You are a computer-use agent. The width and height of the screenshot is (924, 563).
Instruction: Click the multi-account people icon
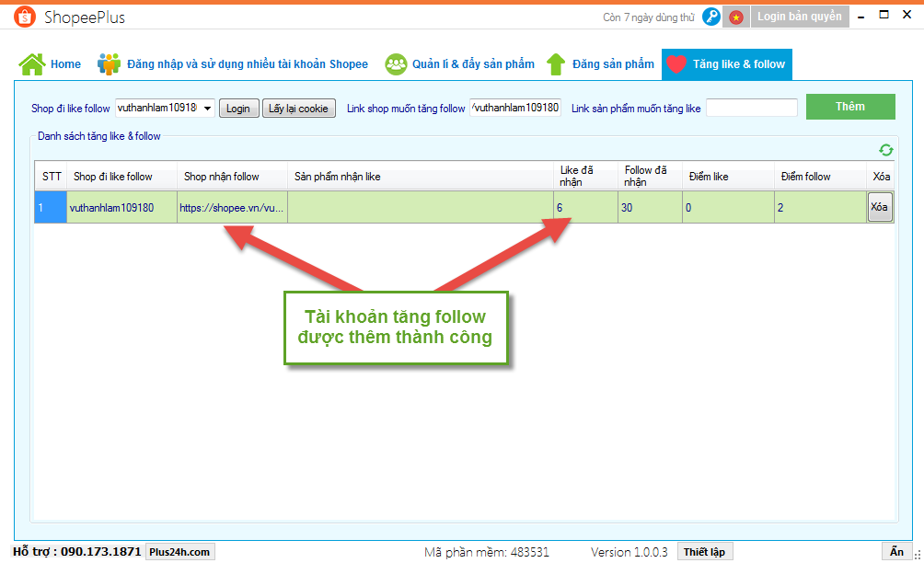click(x=109, y=64)
